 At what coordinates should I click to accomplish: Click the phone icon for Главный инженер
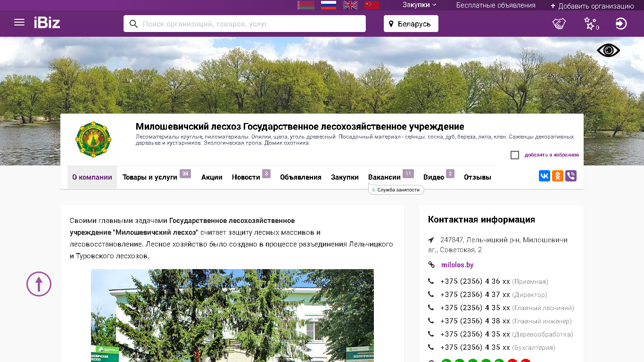click(431, 321)
